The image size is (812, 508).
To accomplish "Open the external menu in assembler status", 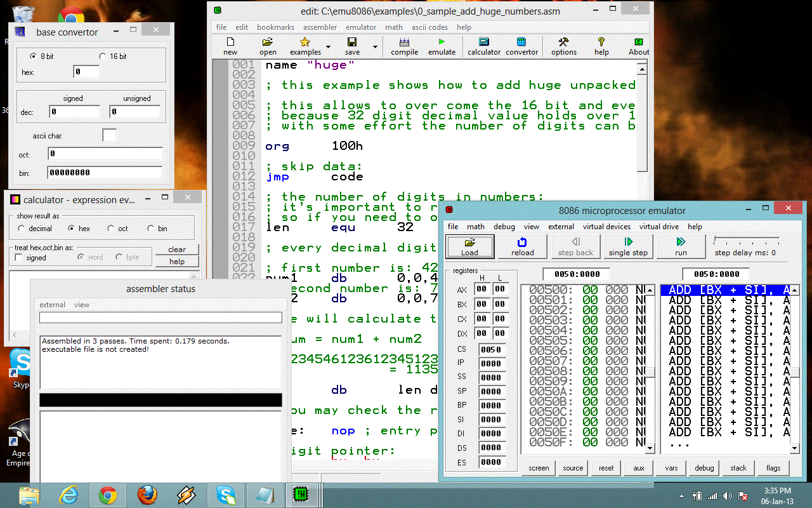I will (52, 305).
